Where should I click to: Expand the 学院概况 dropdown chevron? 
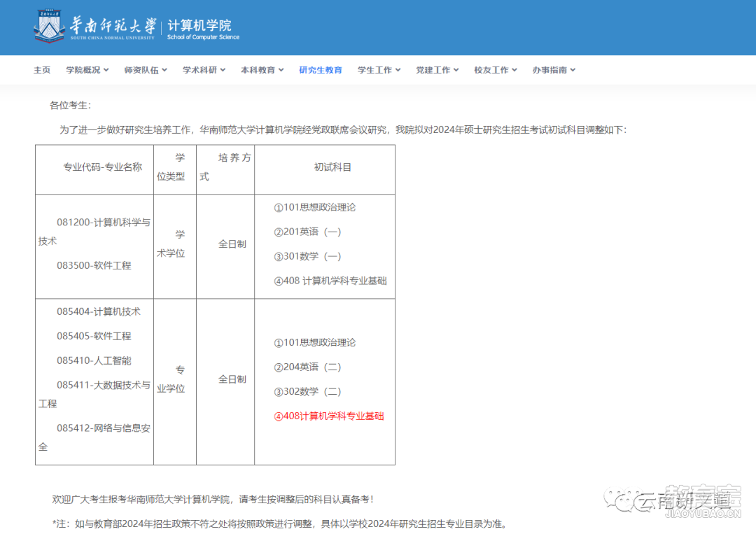pyautogui.click(x=106, y=70)
